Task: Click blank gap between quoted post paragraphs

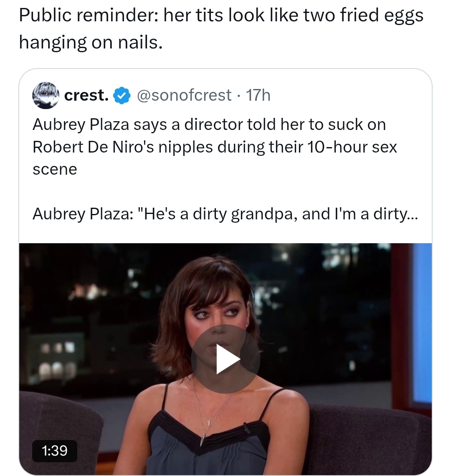Action: [225, 191]
